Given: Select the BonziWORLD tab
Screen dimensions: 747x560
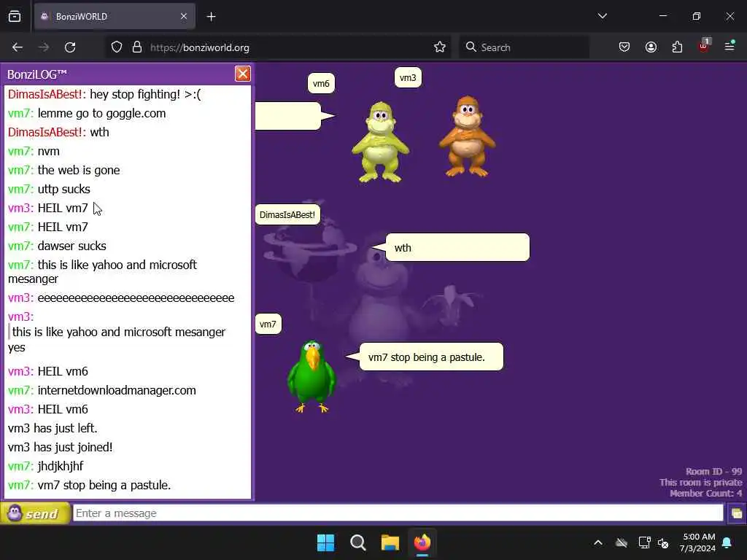Looking at the screenshot, I should point(115,17).
